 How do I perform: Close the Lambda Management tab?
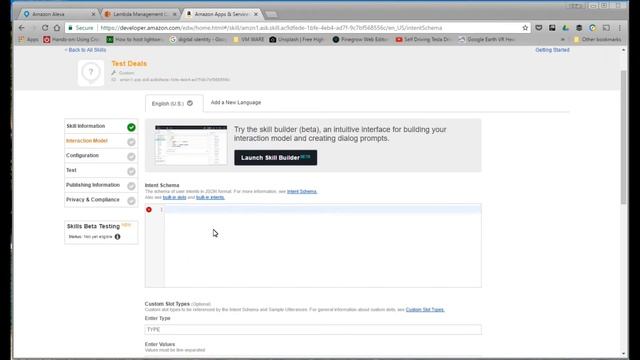tap(175, 14)
